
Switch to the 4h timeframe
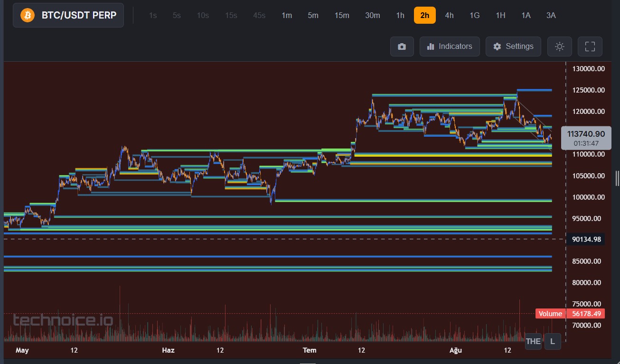(x=449, y=15)
